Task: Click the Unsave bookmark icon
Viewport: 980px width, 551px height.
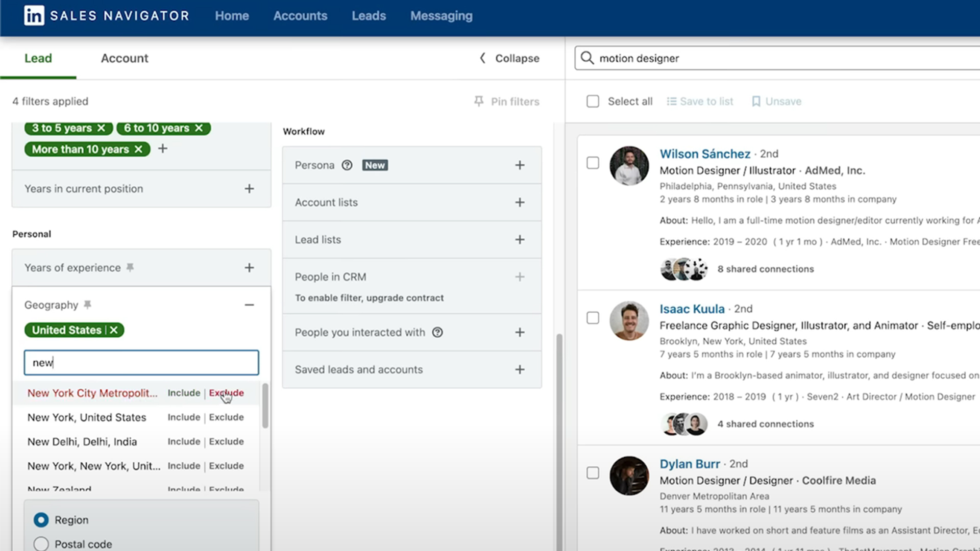Action: (x=756, y=102)
